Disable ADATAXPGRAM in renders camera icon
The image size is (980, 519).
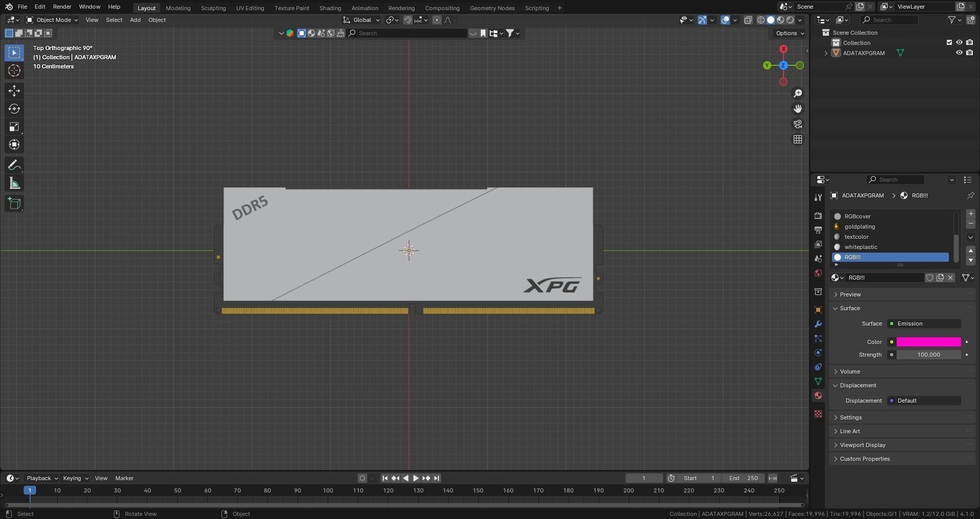tap(970, 53)
